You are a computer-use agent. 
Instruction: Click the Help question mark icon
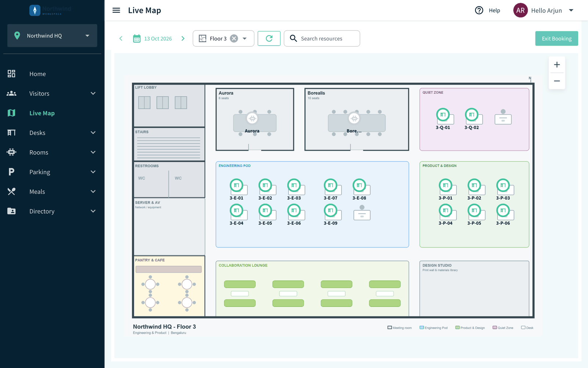[x=479, y=10]
